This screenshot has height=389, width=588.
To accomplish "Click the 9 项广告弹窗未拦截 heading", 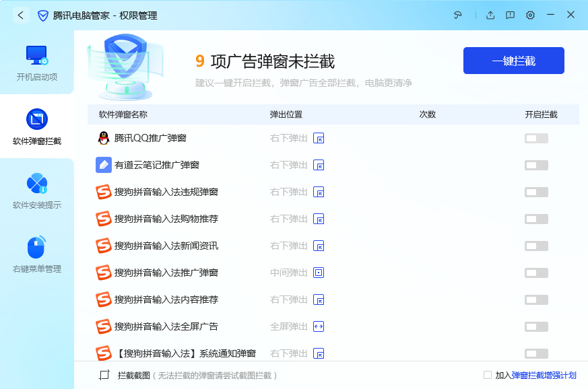I will (x=265, y=61).
